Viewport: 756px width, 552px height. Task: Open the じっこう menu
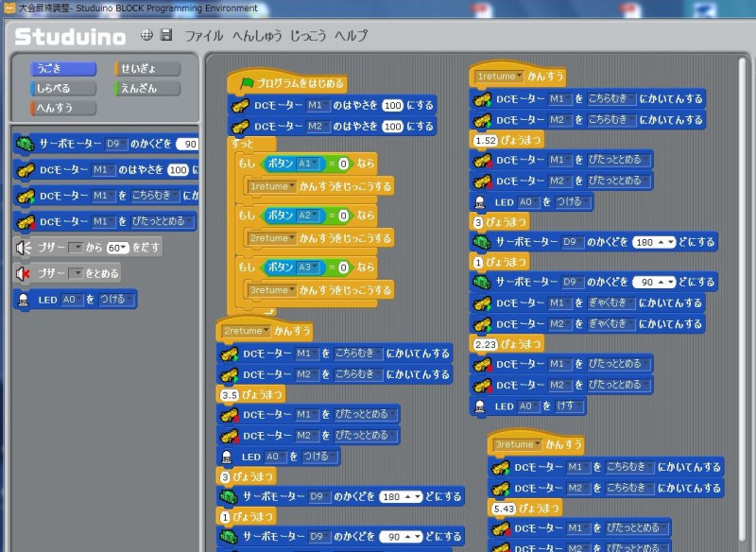pos(308,36)
